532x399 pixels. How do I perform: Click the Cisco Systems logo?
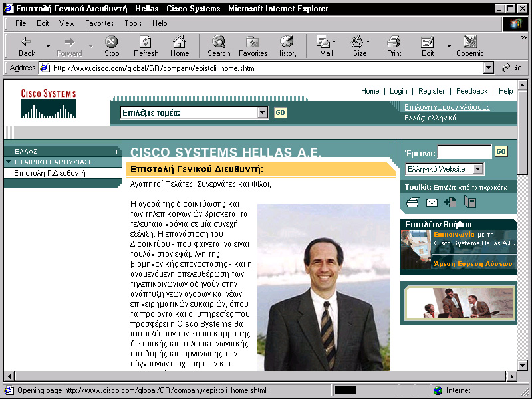[x=49, y=104]
